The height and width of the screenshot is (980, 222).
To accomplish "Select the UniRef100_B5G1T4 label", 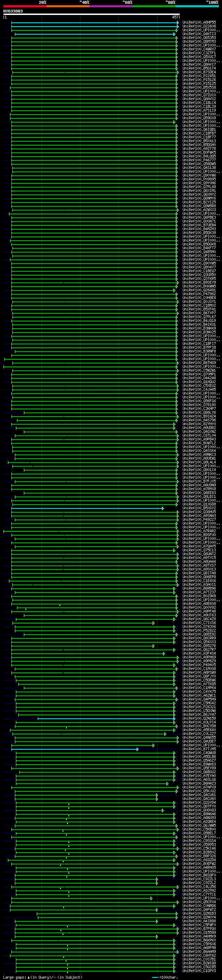I will tap(199, 68).
